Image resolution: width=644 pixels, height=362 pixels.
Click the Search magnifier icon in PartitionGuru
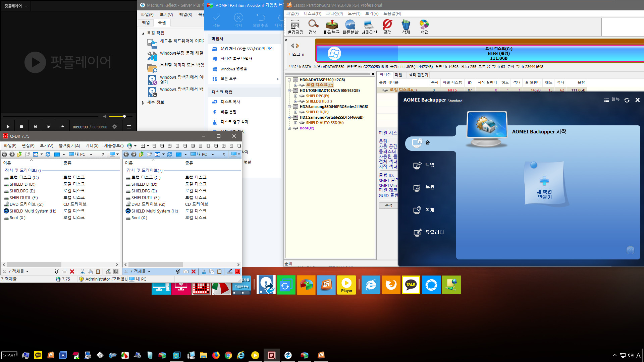[313, 27]
